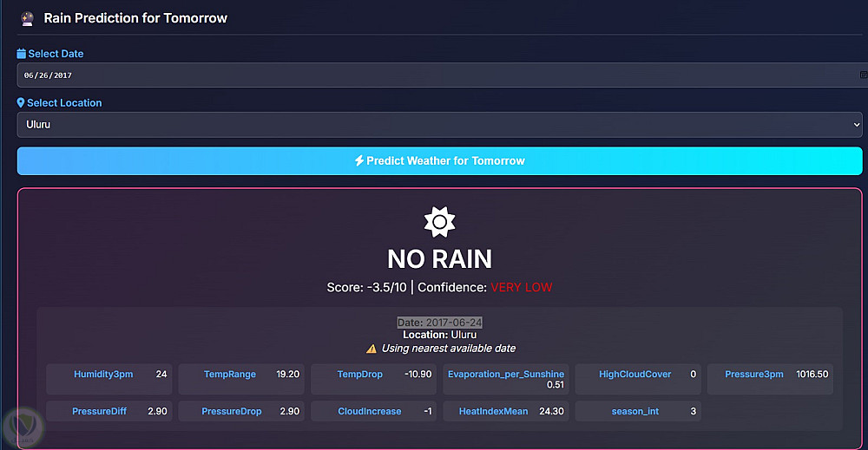Click the TempDrop value -10.90
Image resolution: width=868 pixels, height=450 pixels.
tap(418, 375)
